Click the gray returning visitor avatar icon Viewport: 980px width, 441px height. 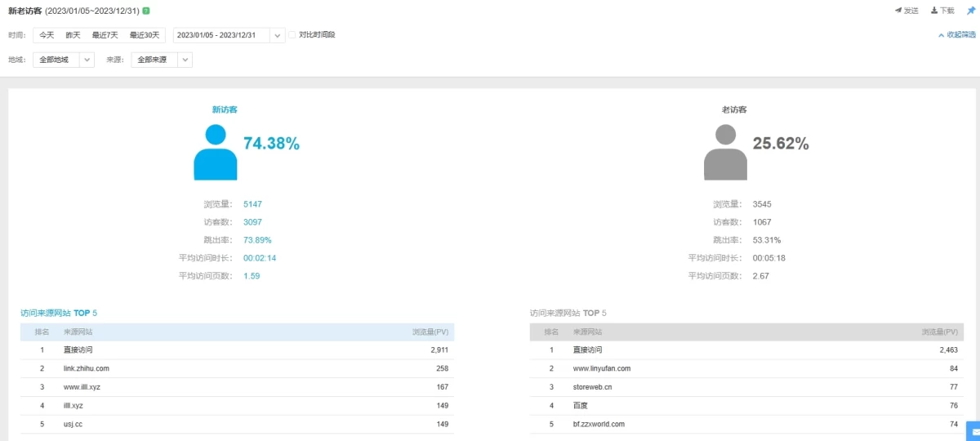[724, 152]
